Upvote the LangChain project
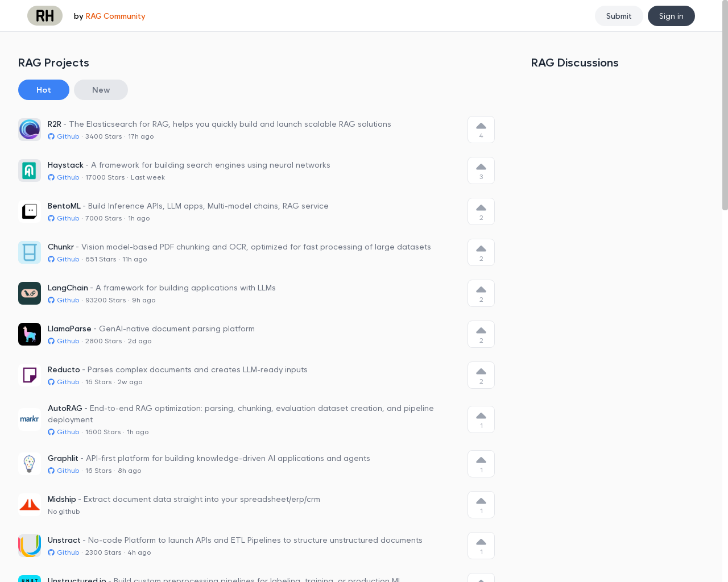The image size is (728, 582). [x=481, y=293]
